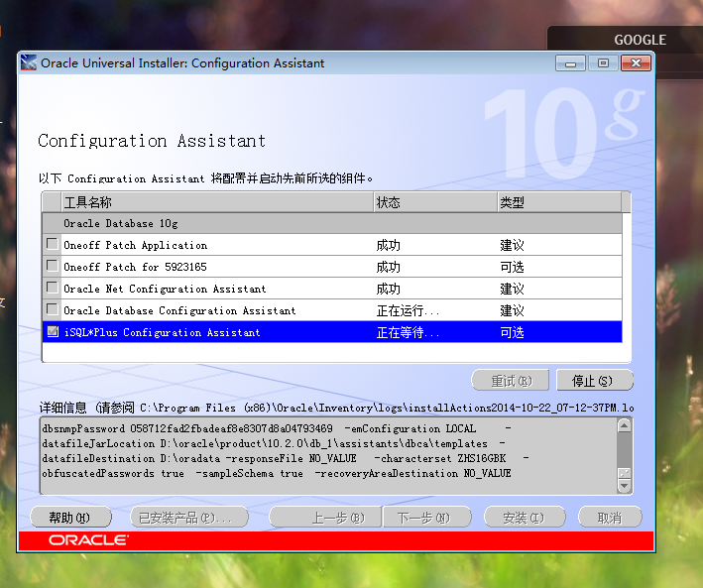Select the Oracle Database Configuration Assistant row name

point(179,310)
